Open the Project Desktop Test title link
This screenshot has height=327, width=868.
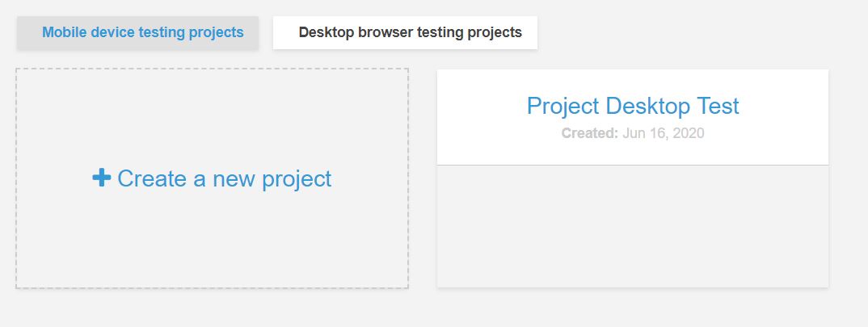pos(633,106)
